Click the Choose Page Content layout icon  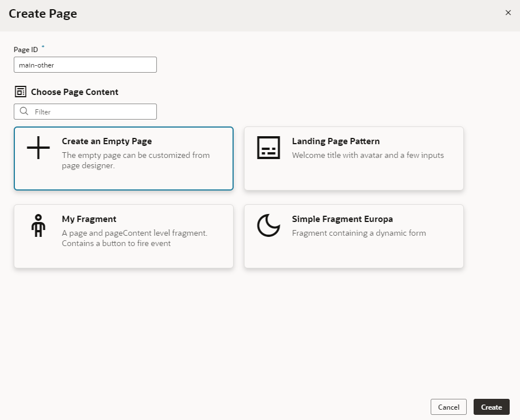pos(20,91)
